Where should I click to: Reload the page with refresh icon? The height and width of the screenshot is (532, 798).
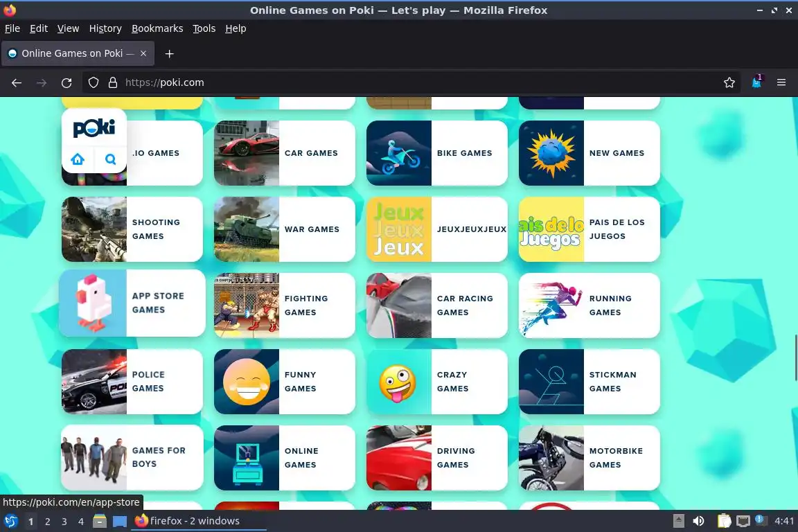click(x=66, y=82)
